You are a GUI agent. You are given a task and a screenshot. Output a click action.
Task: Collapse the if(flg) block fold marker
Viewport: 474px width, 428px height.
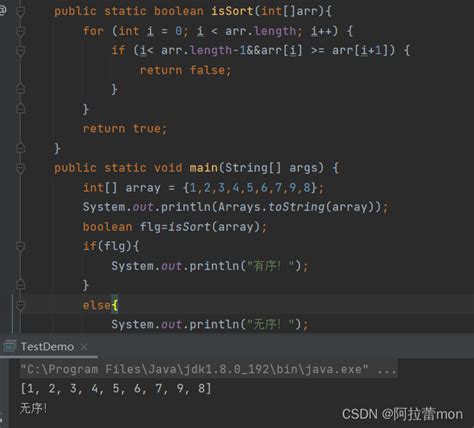click(x=20, y=247)
